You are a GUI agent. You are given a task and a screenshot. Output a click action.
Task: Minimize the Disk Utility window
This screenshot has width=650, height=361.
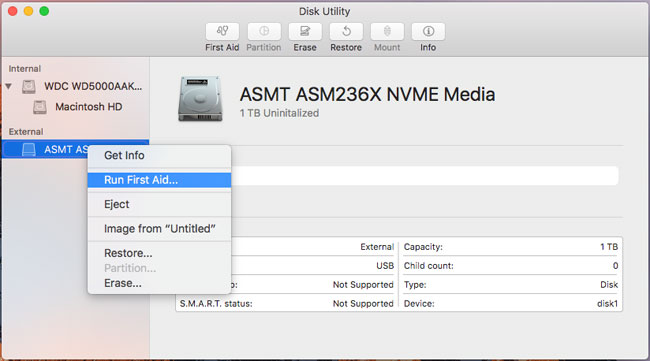click(28, 11)
